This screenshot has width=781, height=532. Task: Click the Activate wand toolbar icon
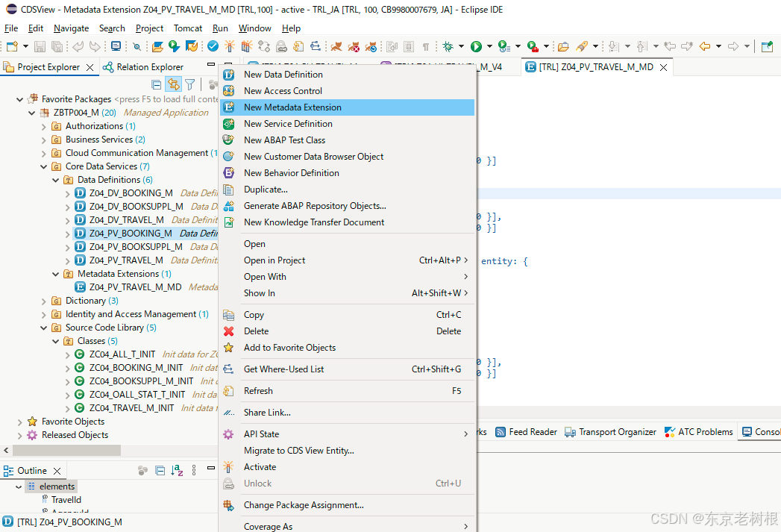[x=230, y=46]
